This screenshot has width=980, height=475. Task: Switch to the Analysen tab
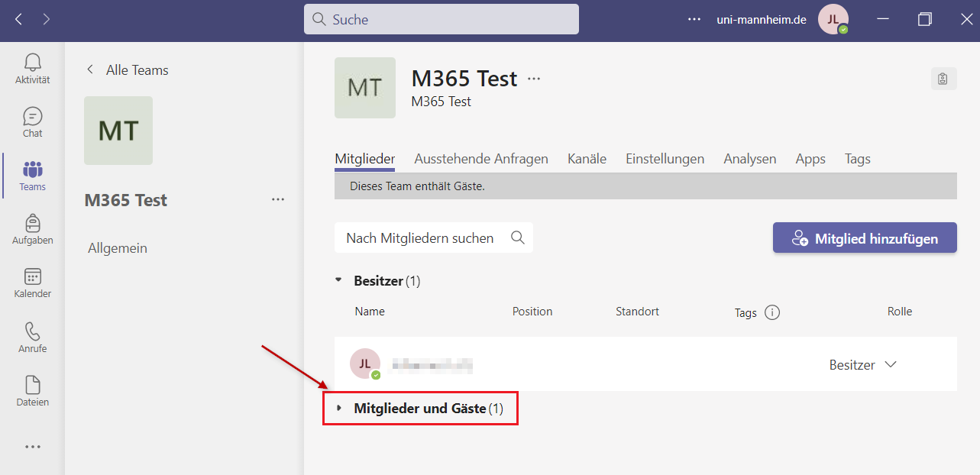point(750,159)
